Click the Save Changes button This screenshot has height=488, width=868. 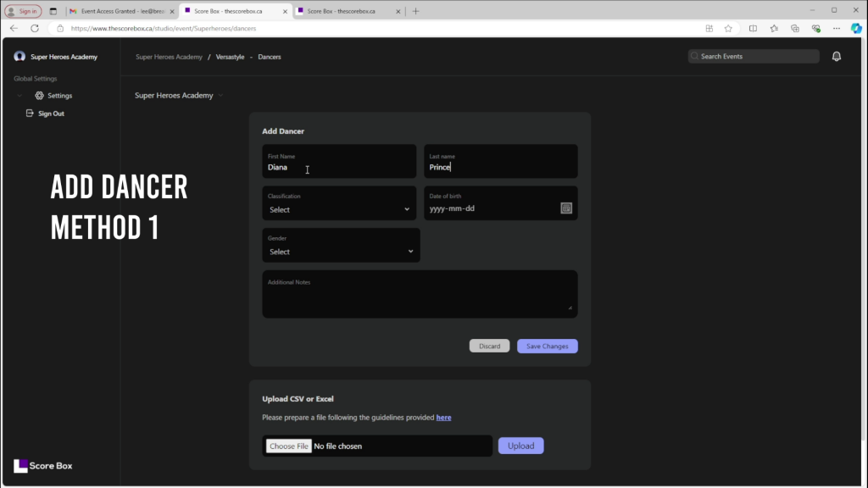547,346
